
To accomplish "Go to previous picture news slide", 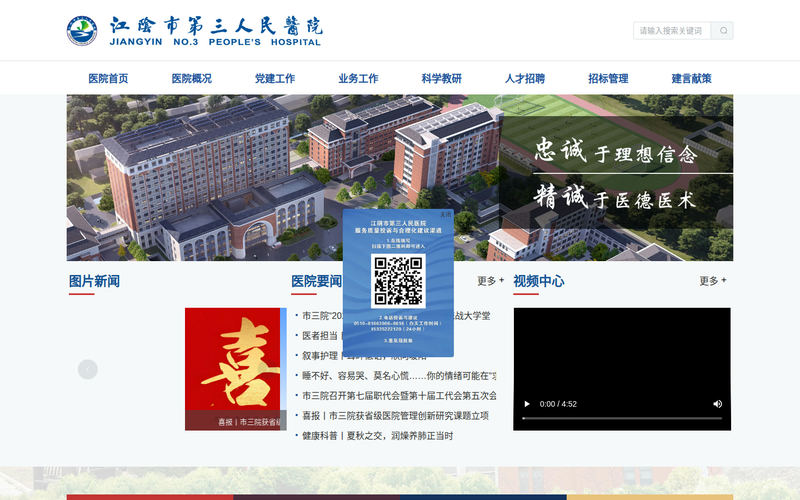I will [x=88, y=369].
